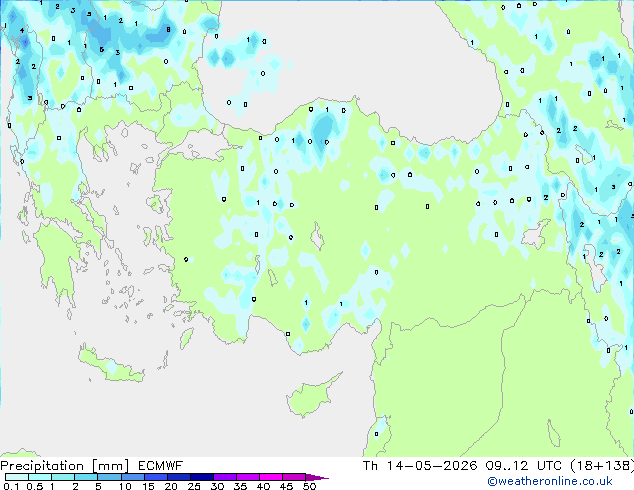Click the legend label '0.1'
634x490 pixels.
click(11, 486)
